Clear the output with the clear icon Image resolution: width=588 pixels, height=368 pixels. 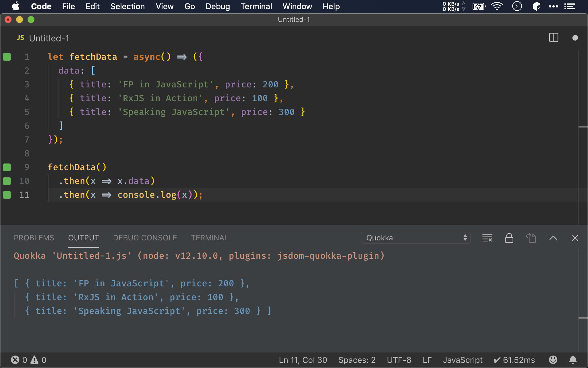[x=487, y=238]
